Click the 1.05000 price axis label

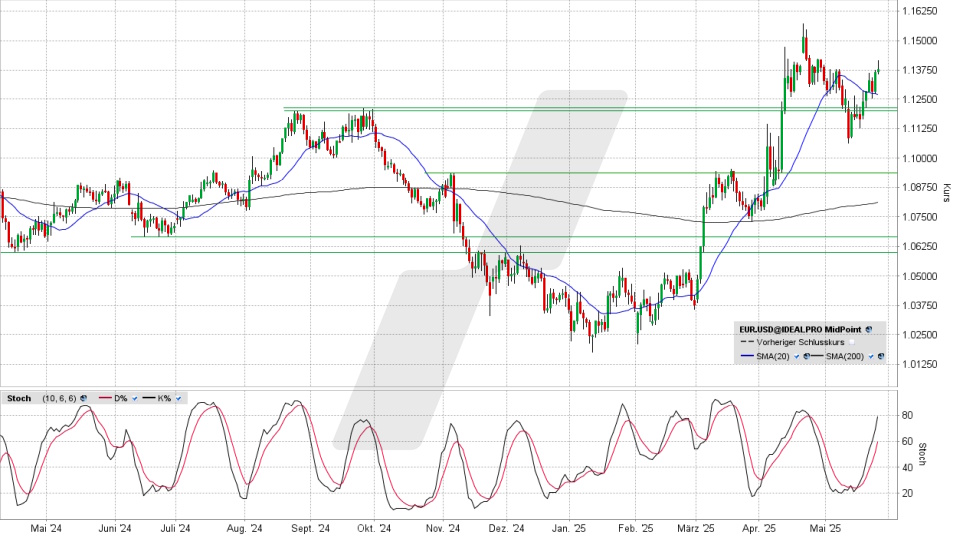(x=920, y=276)
